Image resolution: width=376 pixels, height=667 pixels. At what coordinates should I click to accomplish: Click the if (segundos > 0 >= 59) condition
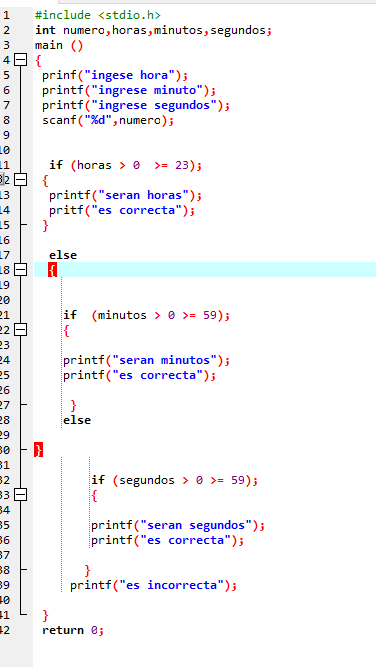pos(174,480)
